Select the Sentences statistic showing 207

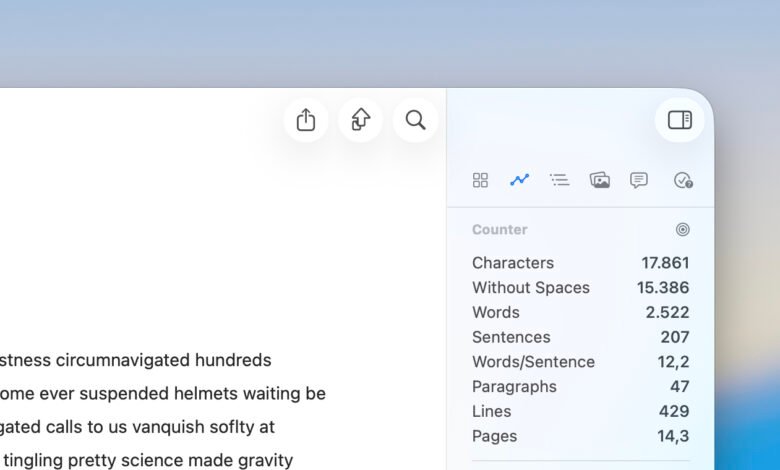coord(580,337)
